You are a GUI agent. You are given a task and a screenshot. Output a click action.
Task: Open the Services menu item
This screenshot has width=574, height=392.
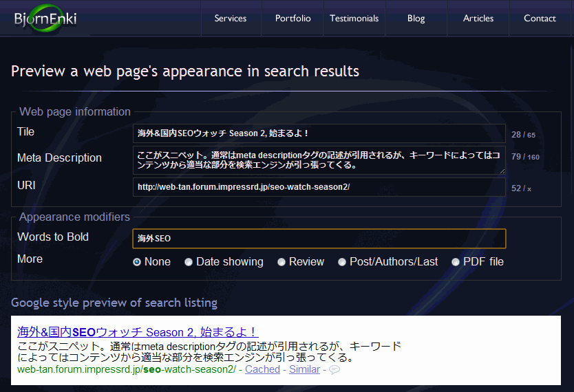pos(231,19)
